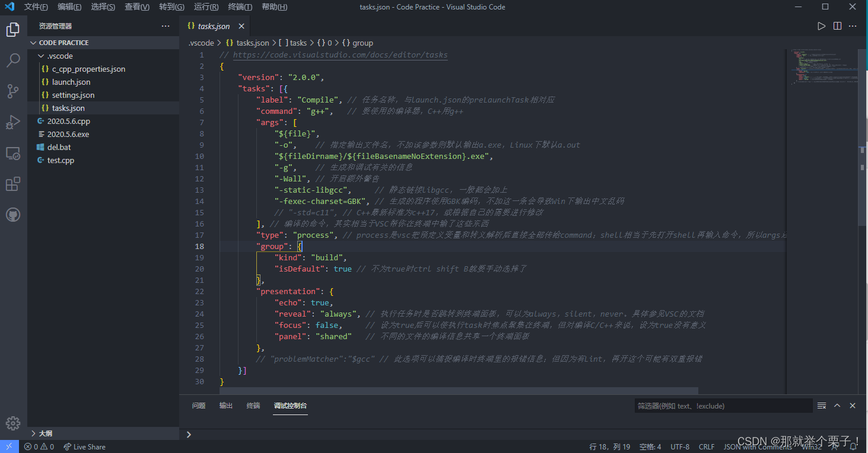Click the remote window indicator in status bar
This screenshot has width=868, height=453.
9,446
